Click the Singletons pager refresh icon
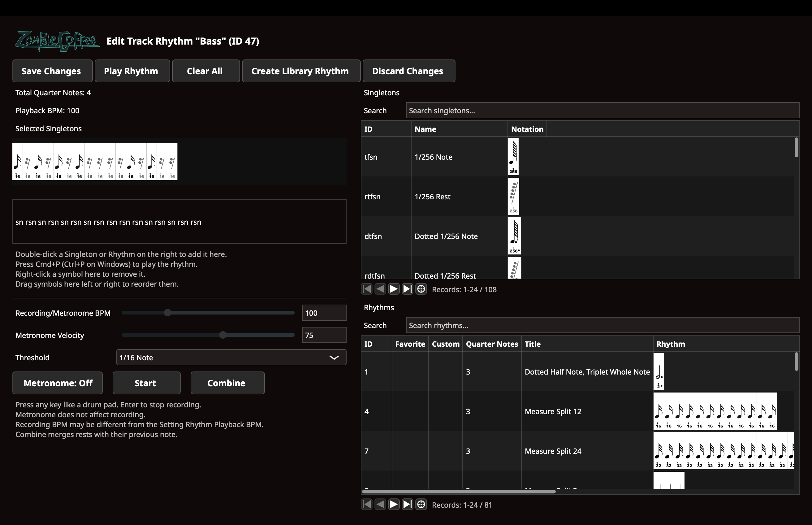Screen dimensions: 812x525 [x=421, y=289]
